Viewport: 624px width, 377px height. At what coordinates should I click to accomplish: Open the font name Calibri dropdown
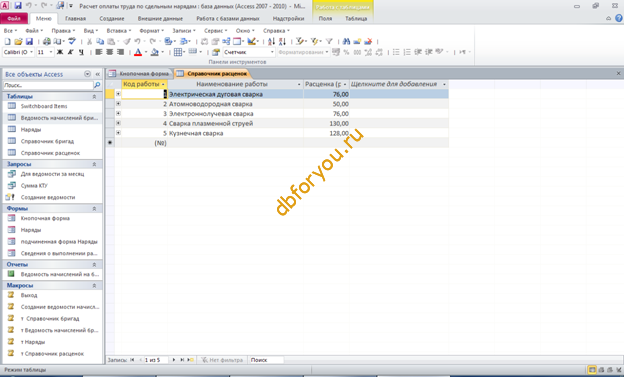[31, 52]
